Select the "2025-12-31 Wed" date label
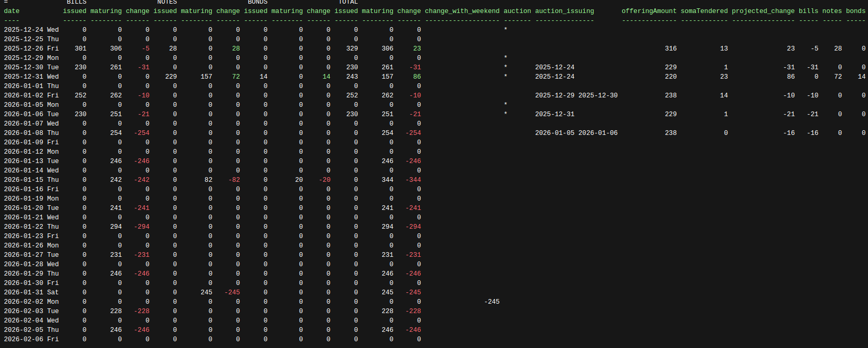Screen dimensions: 868x348 click(x=31, y=77)
